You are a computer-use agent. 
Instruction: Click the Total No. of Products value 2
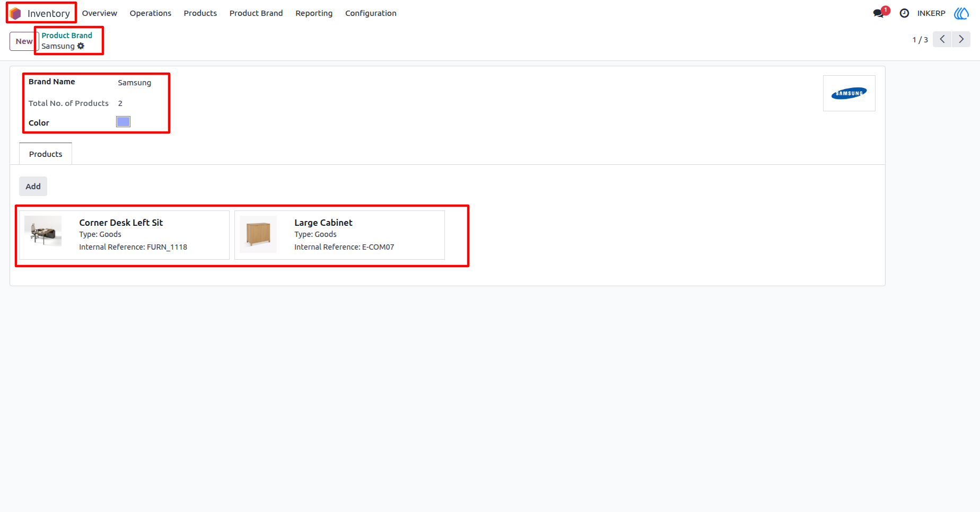(x=120, y=103)
